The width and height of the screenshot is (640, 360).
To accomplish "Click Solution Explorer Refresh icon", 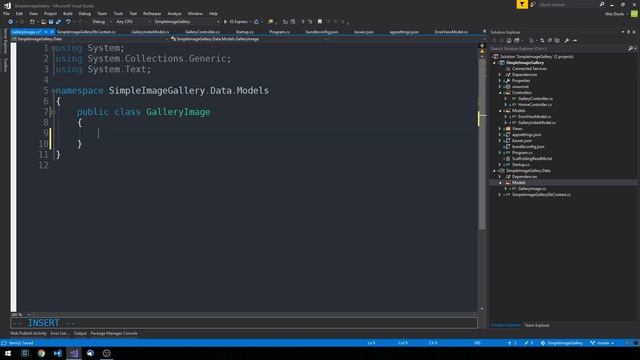I will tap(542, 40).
